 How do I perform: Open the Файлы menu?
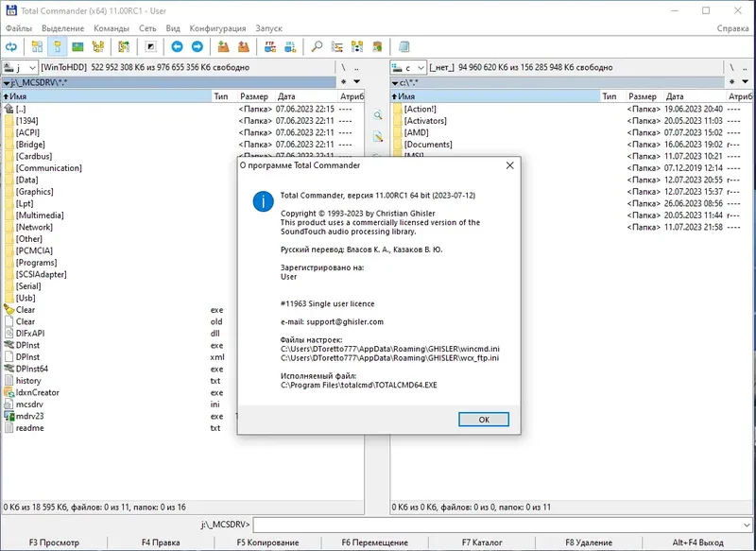click(x=19, y=28)
